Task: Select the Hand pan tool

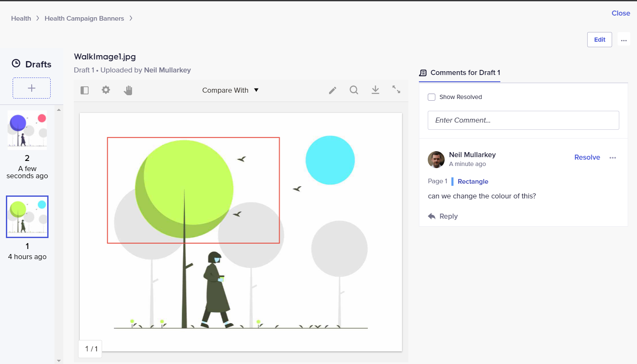Action: (x=128, y=90)
